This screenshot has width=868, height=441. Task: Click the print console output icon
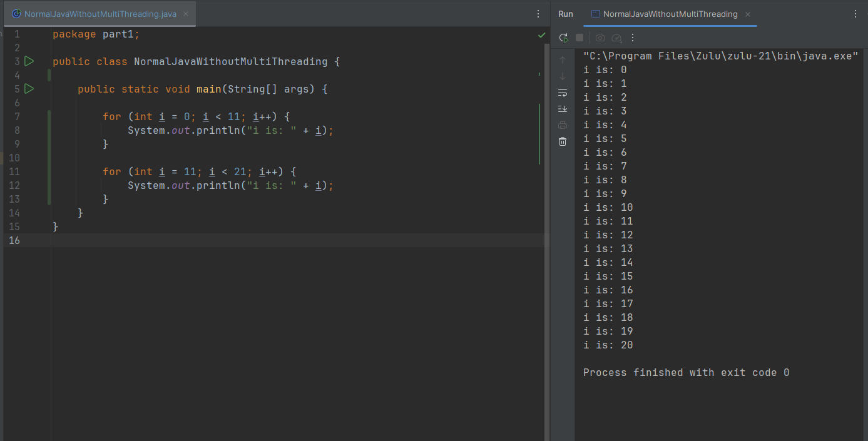pyautogui.click(x=563, y=125)
